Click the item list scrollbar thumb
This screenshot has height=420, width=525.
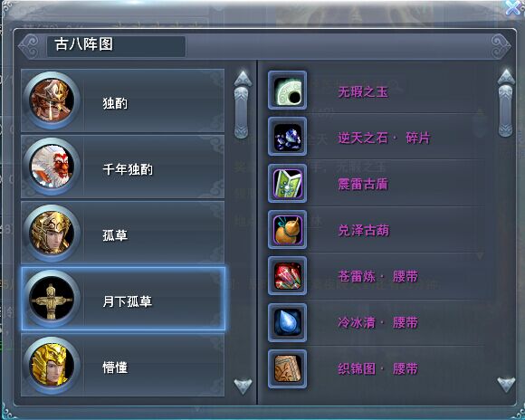coord(505,110)
